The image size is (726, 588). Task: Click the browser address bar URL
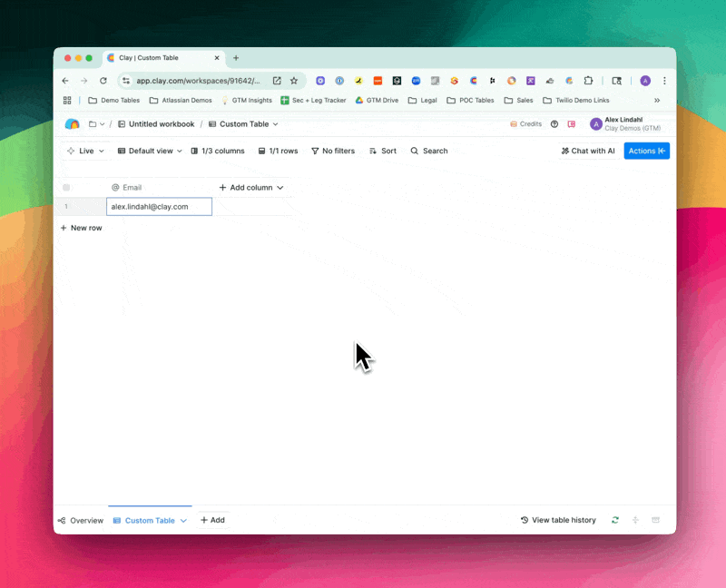coord(198,81)
